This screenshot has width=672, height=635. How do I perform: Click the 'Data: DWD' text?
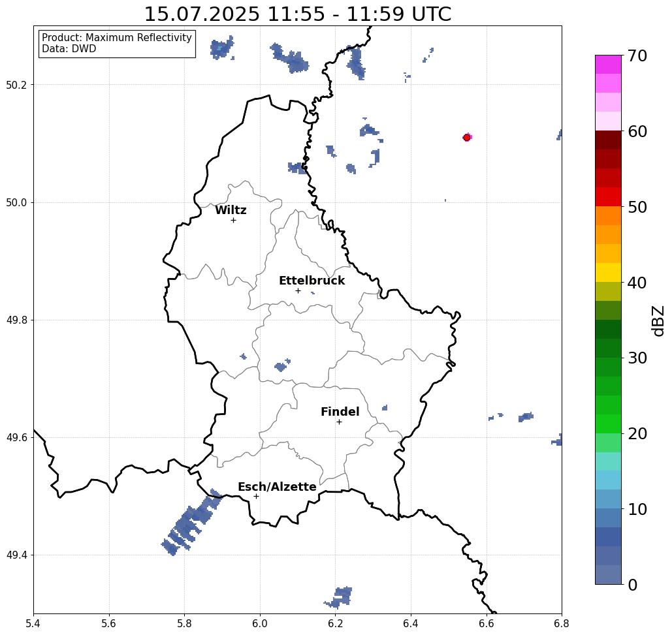[69, 49]
